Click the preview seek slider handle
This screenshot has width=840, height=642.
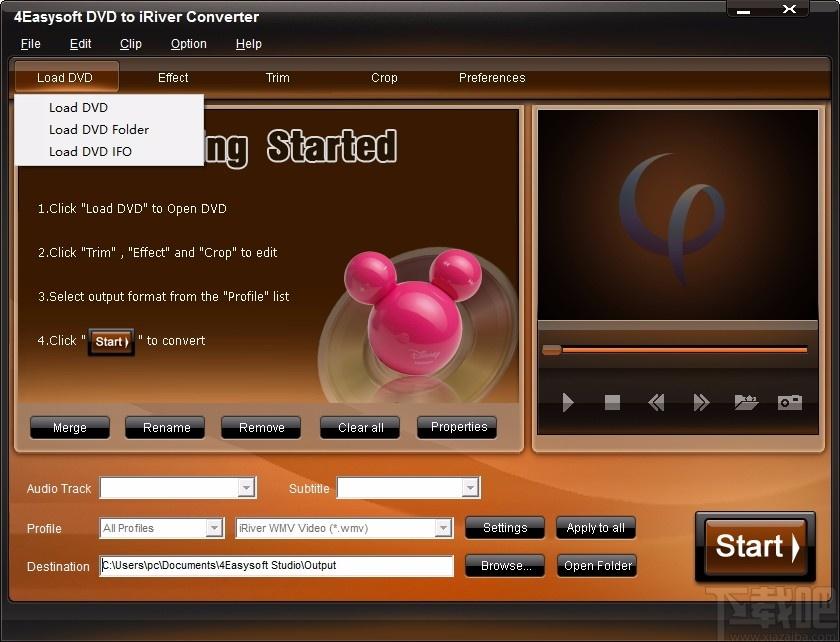[x=552, y=350]
